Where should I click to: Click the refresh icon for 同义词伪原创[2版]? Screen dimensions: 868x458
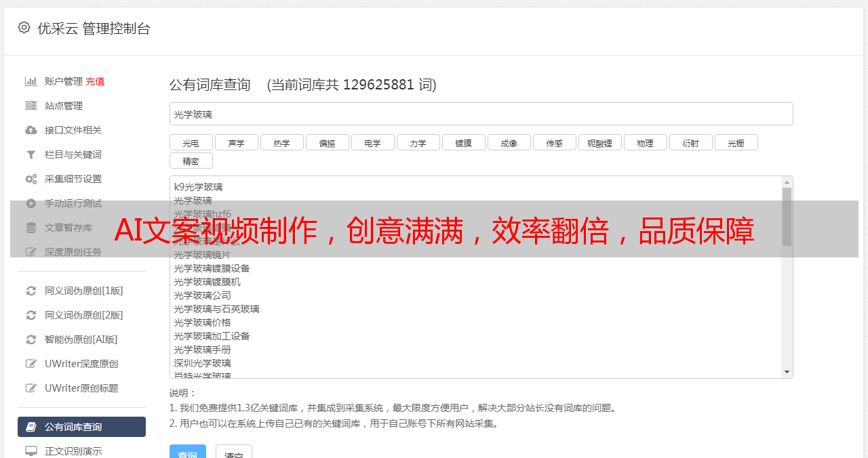(x=31, y=315)
